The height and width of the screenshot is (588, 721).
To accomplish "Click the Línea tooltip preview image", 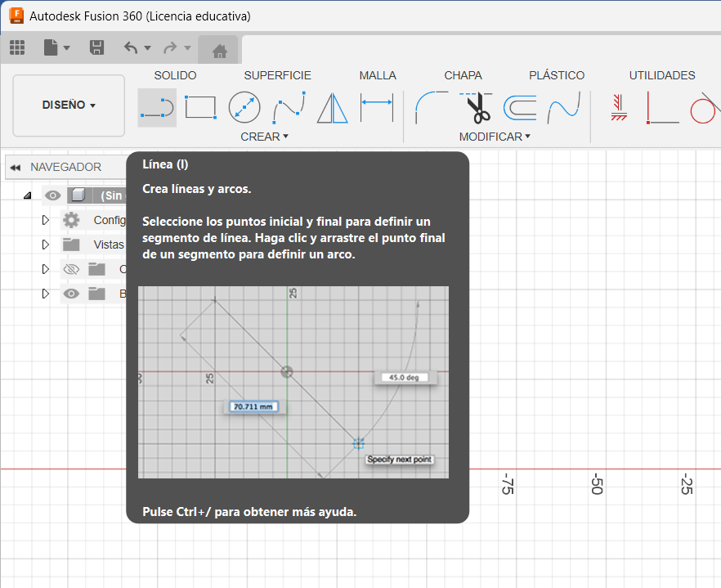I will point(293,383).
